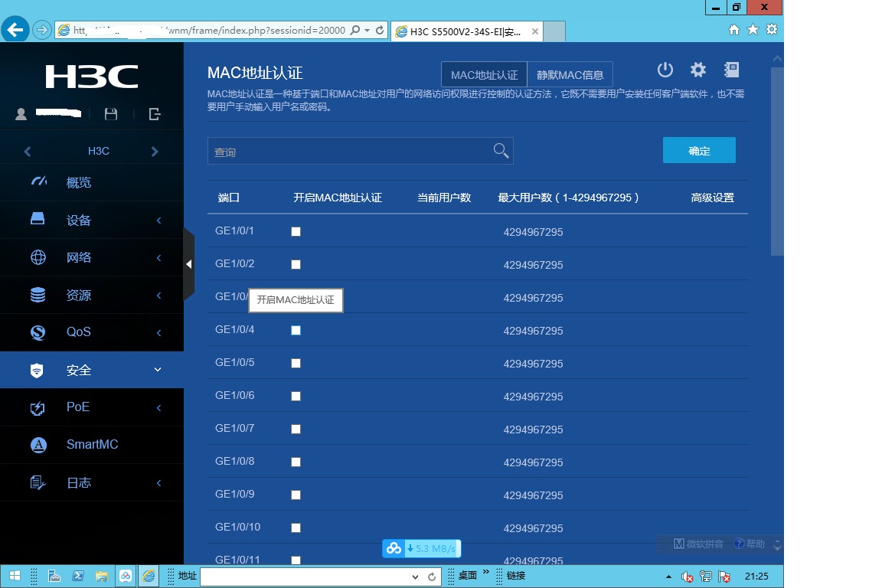
Task: Click the network tray icon
Action: point(705,577)
